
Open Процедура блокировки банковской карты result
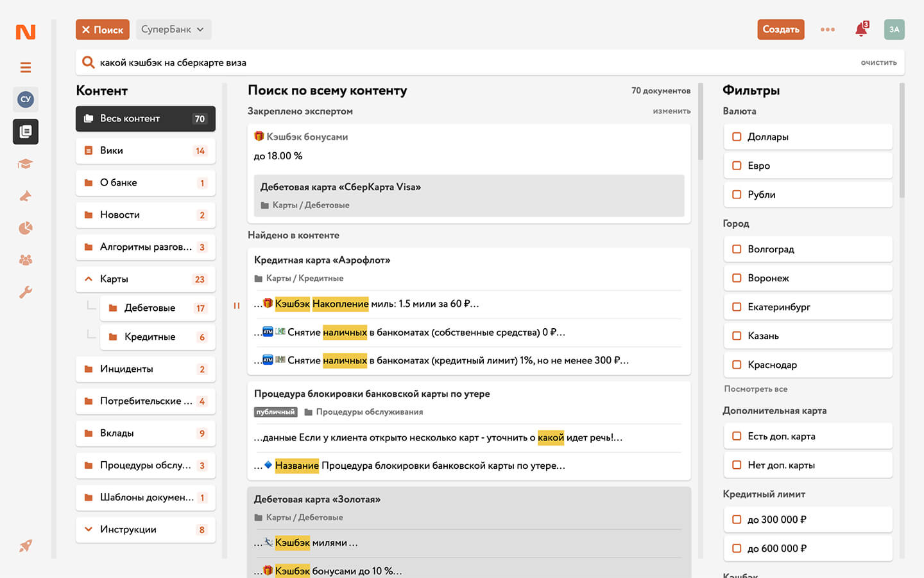click(372, 394)
